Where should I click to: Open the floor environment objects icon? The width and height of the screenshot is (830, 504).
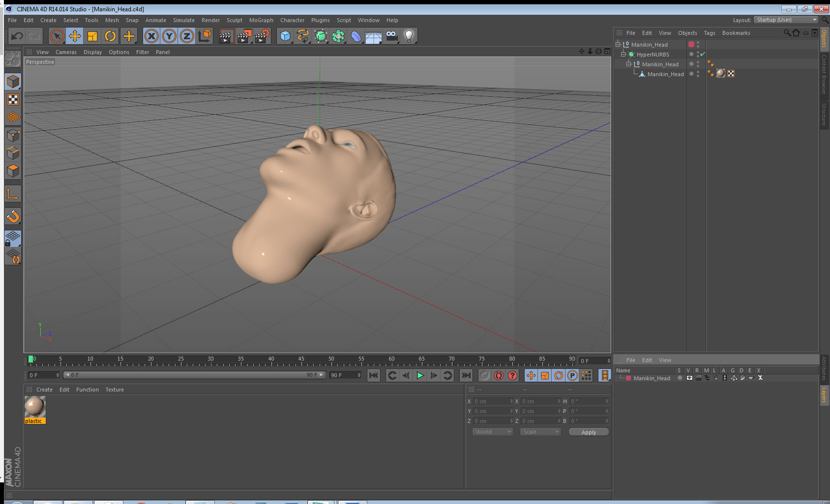(x=374, y=36)
